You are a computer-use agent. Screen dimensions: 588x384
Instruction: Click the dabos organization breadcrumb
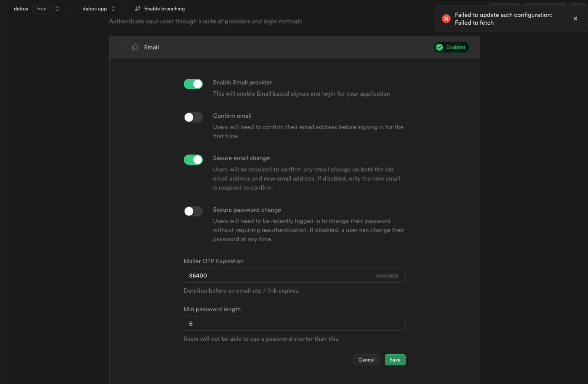click(21, 9)
